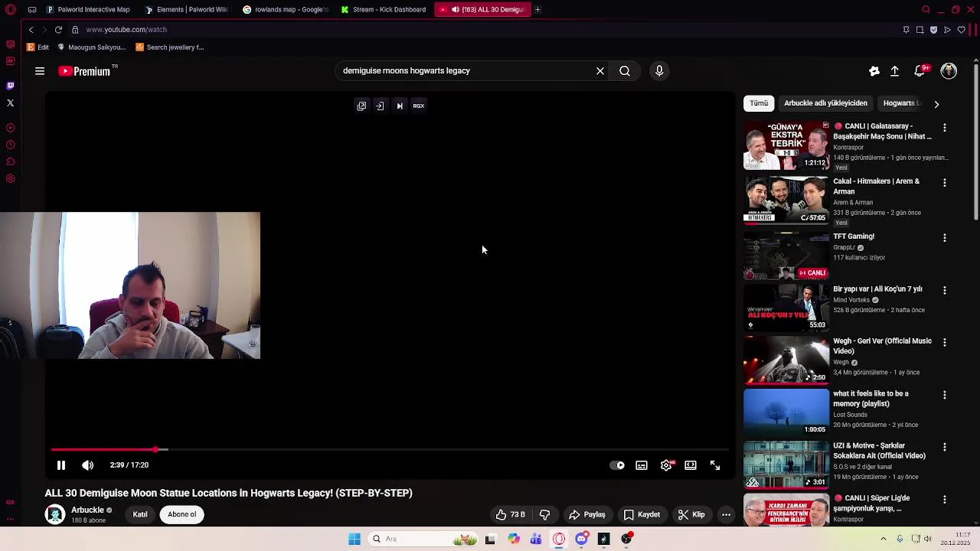The width and height of the screenshot is (980, 551).
Task: Open options for Süper Lig video
Action: click(x=944, y=500)
